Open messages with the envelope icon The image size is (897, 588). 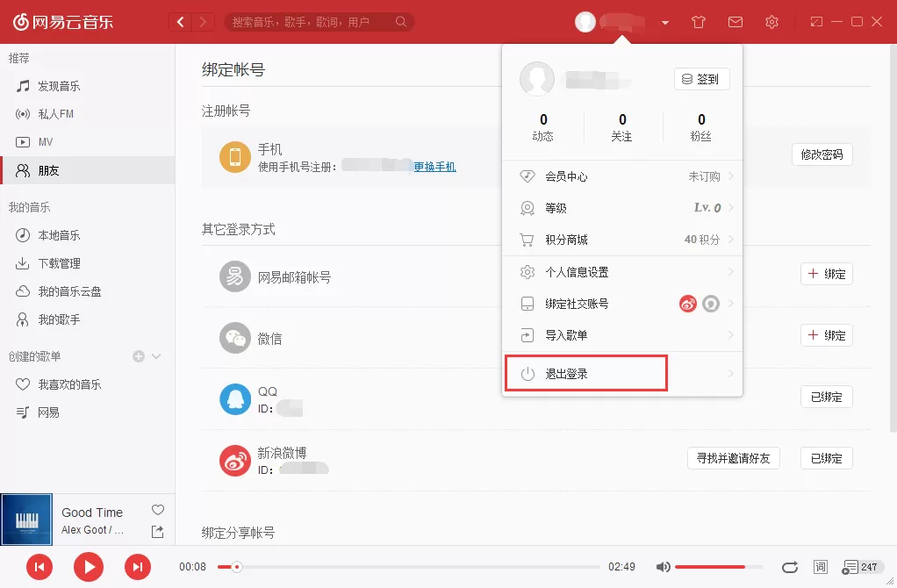(x=736, y=22)
